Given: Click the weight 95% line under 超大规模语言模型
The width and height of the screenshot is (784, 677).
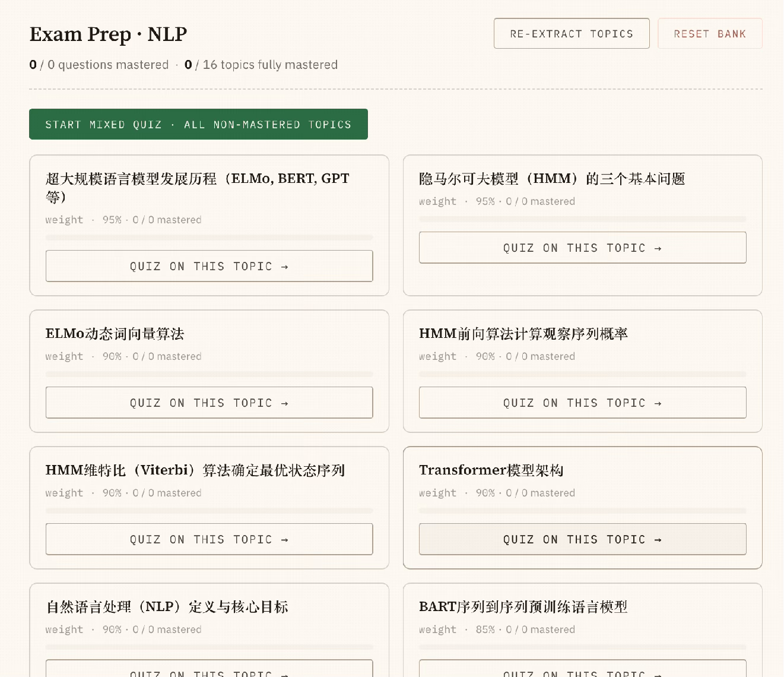Looking at the screenshot, I should tap(123, 220).
